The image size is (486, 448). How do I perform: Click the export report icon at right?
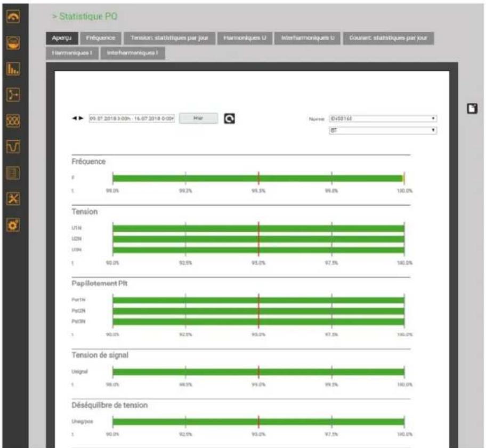(x=472, y=109)
